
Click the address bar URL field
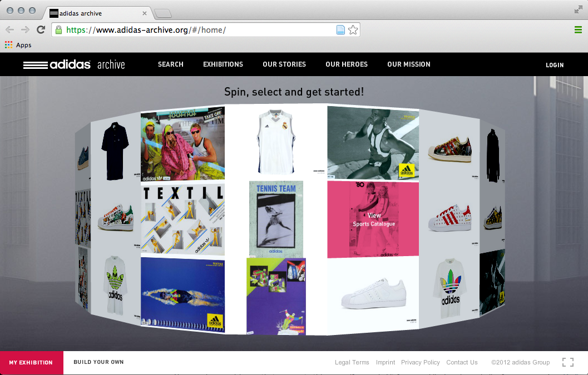(195, 30)
